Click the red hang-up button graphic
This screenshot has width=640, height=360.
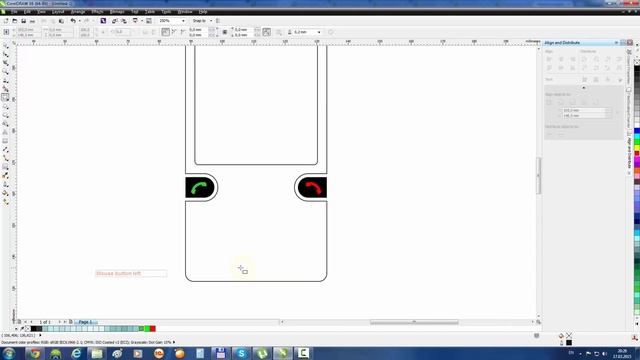(312, 187)
